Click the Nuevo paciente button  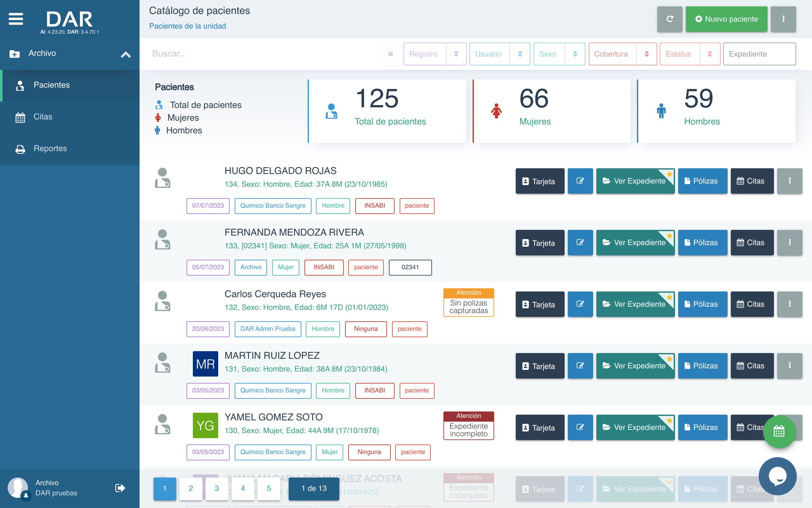click(726, 19)
